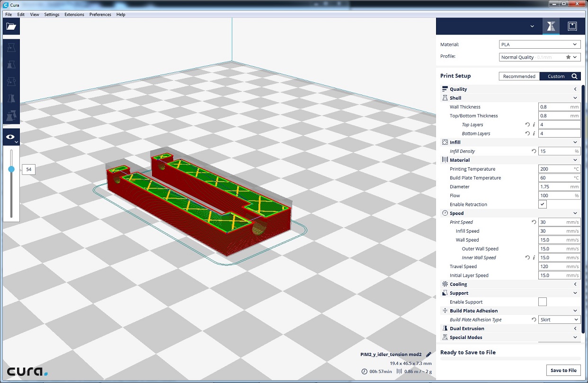The width and height of the screenshot is (588, 383).
Task: Click the Infill category icon
Action: [x=445, y=142]
